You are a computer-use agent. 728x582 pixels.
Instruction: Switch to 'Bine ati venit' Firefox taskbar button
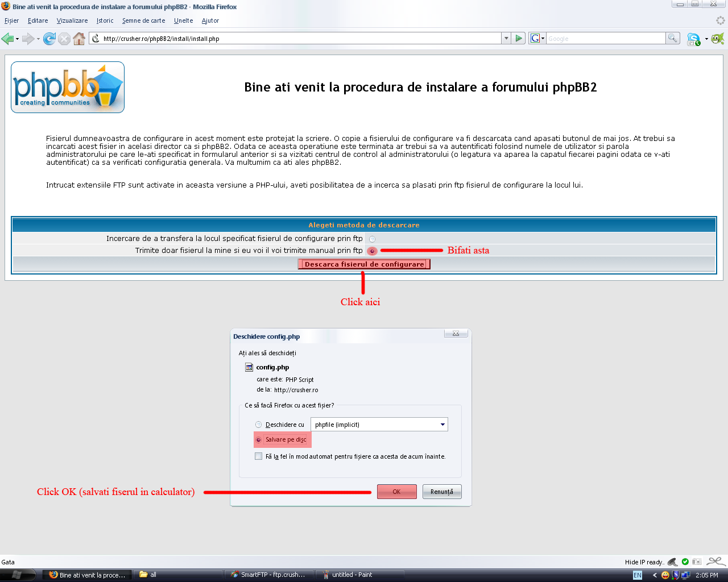click(87, 575)
